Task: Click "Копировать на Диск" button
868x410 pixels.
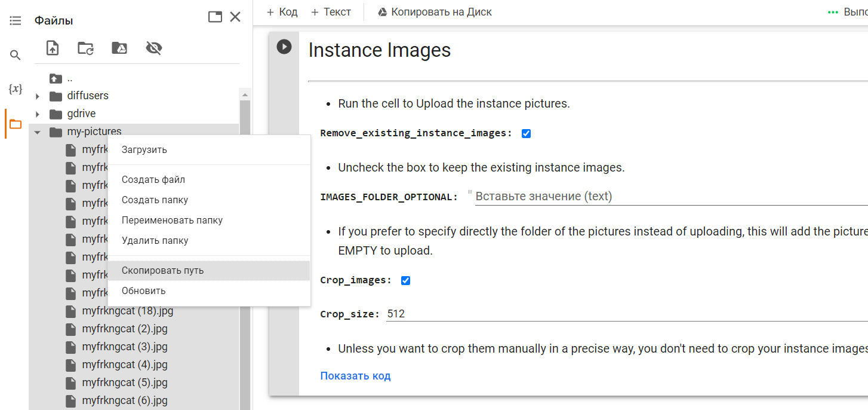Action: pyautogui.click(x=435, y=12)
